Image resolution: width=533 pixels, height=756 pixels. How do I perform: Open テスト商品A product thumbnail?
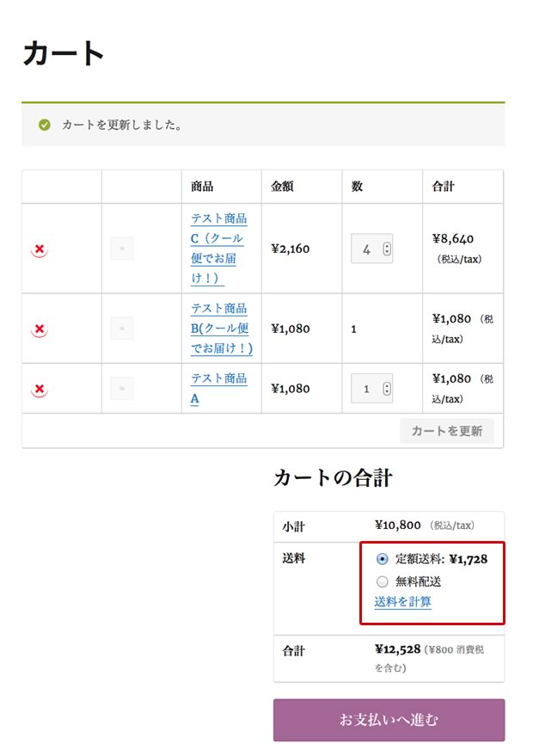[x=122, y=388]
